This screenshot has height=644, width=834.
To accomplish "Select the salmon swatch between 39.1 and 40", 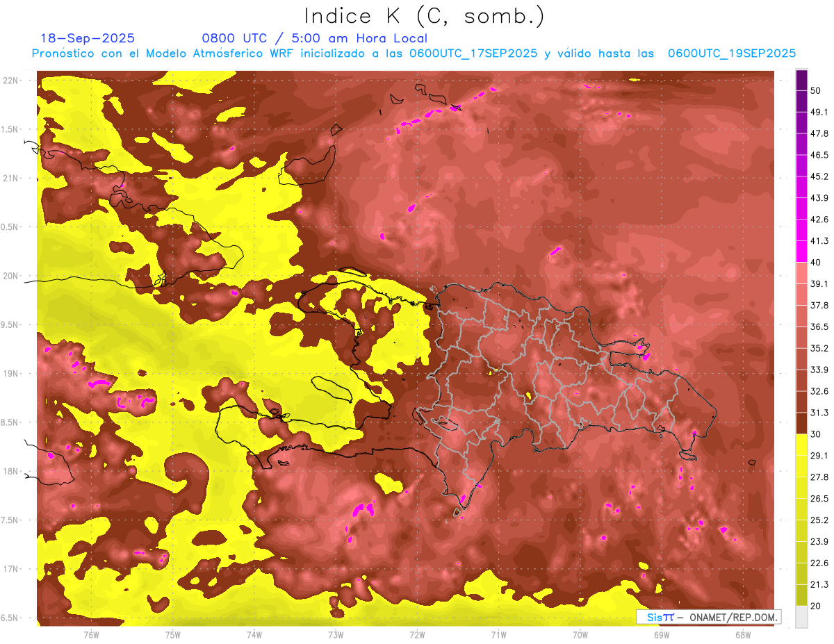I will (801, 272).
